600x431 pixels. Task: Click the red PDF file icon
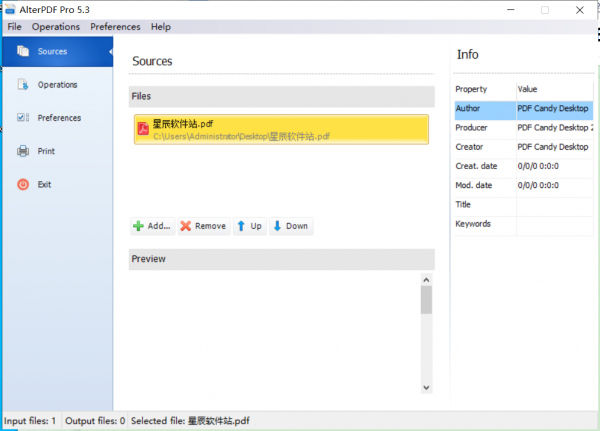(143, 129)
